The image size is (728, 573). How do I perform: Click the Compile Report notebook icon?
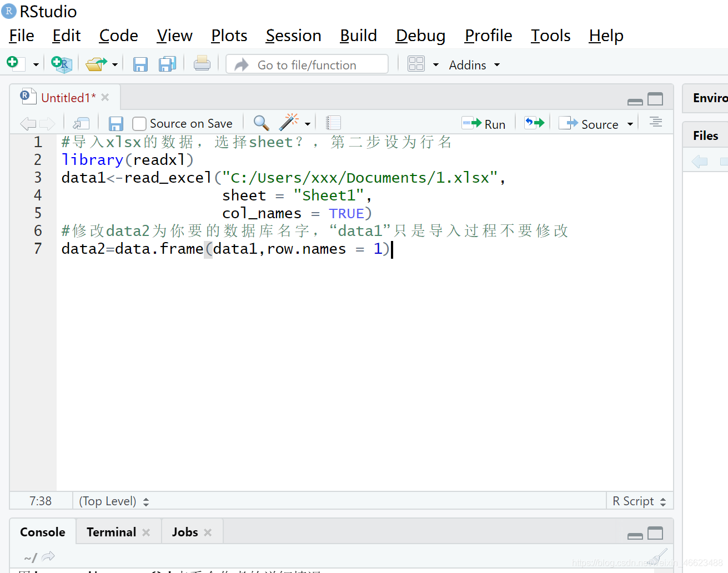333,123
